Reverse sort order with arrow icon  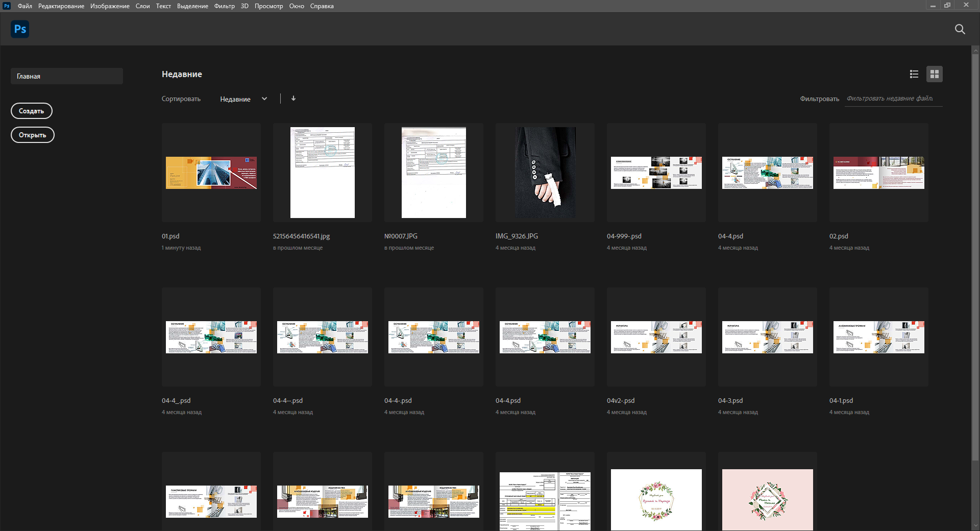click(293, 99)
